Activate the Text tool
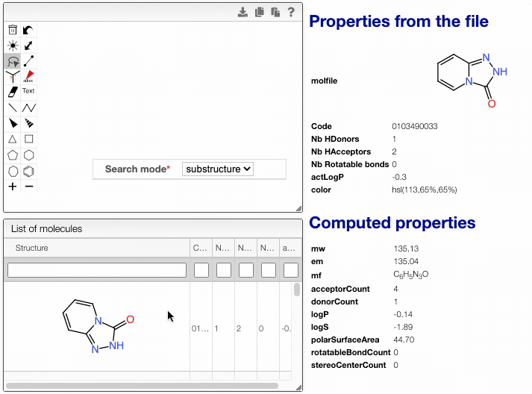Viewport: 532px width, 394px height. click(28, 91)
